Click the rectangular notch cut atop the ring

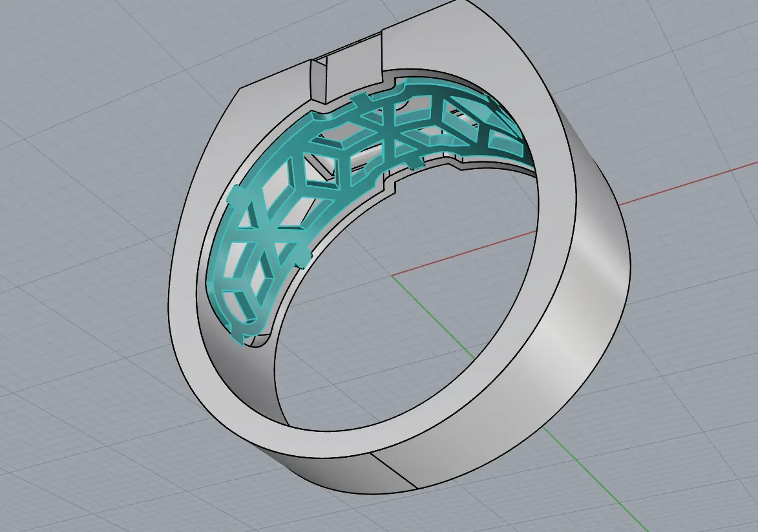[x=346, y=66]
